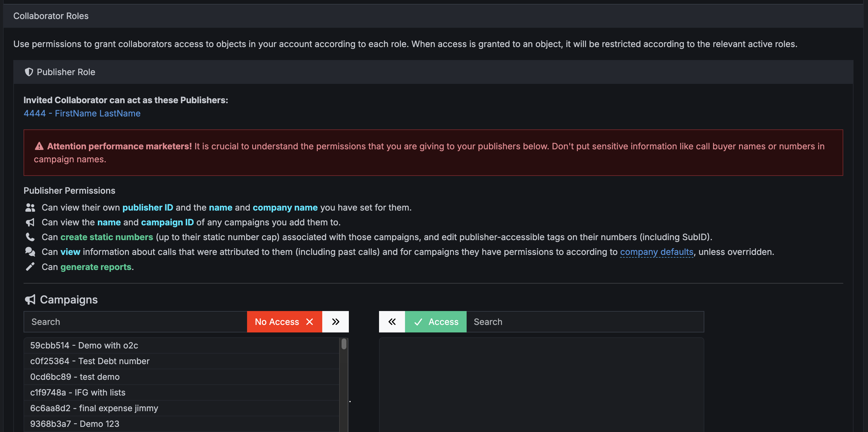The image size is (868, 432).
Task: Move all campaigns left with double chevron
Action: pos(392,322)
